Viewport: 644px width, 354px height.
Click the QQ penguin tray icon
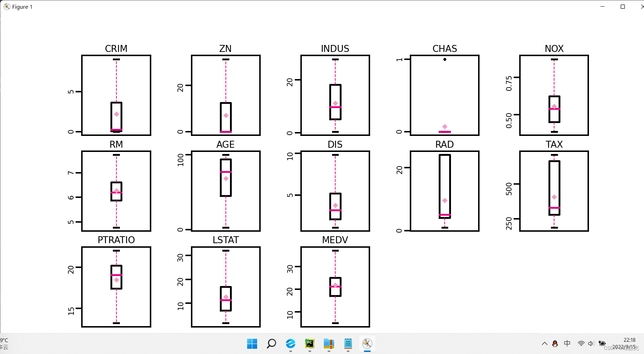555,344
